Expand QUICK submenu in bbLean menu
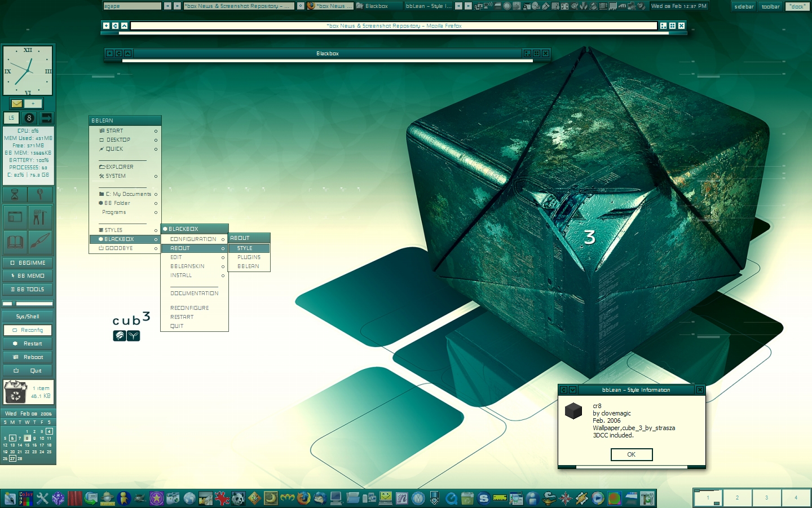This screenshot has height=508, width=812. (x=125, y=148)
